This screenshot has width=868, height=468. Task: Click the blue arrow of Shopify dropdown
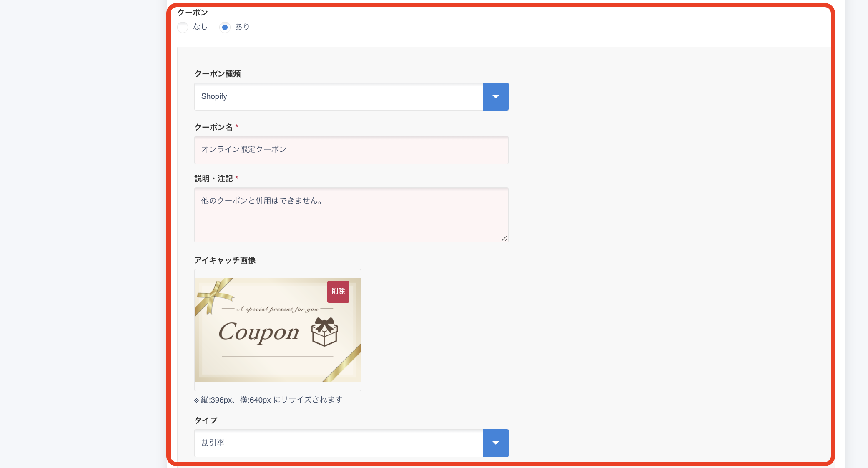(x=496, y=96)
